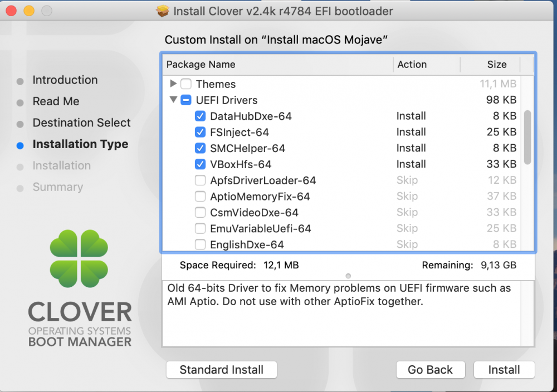Select the FSInject-64 row label
The image size is (557, 392).
240,132
